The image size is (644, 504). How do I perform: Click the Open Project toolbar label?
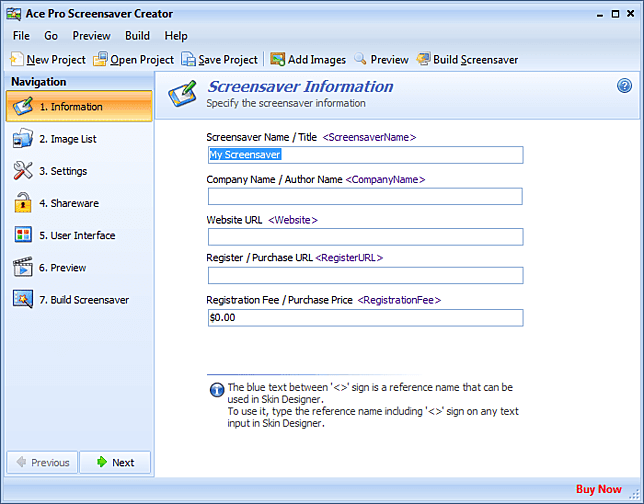coord(142,60)
